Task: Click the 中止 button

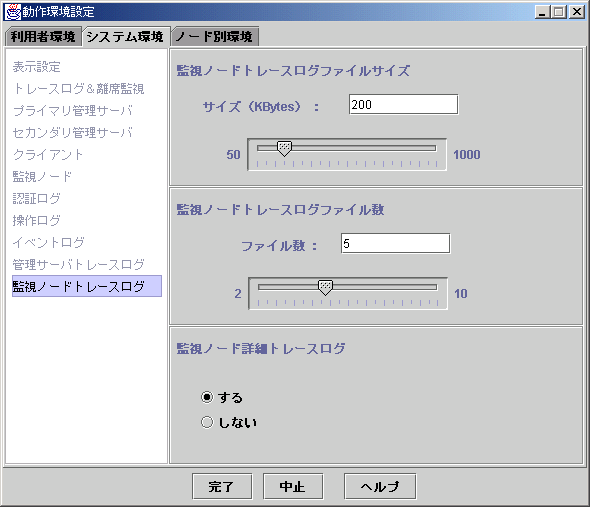Action: [x=293, y=487]
